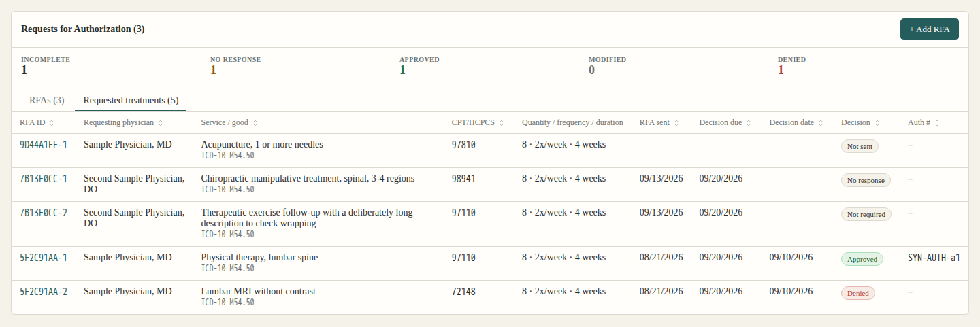
Task: Click the Not required status badge
Action: [866, 214]
